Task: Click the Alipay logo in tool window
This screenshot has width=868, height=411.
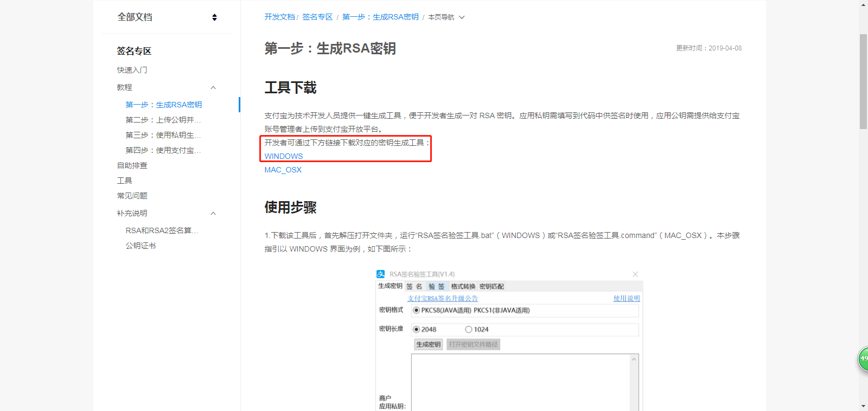Action: point(381,274)
